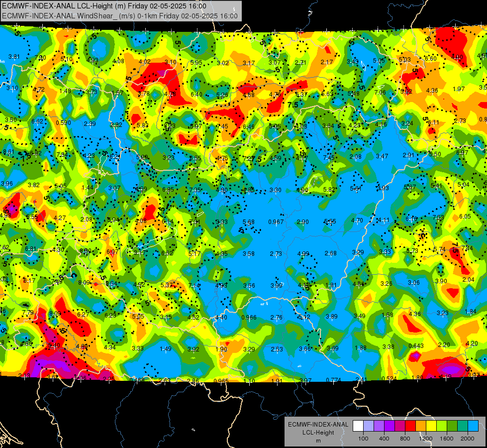The width and height of the screenshot is (487, 448).
Task: Click the wind shear value 6.52
Action: click(167, 253)
